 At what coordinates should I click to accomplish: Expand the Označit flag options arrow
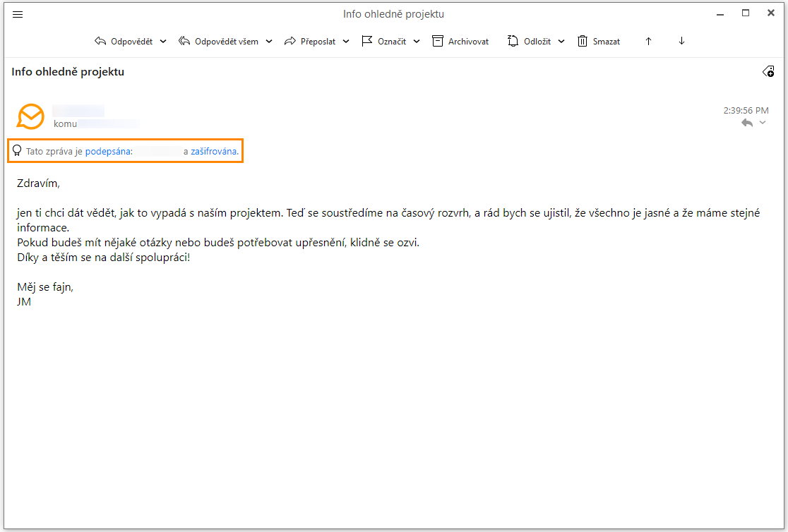[x=417, y=42]
